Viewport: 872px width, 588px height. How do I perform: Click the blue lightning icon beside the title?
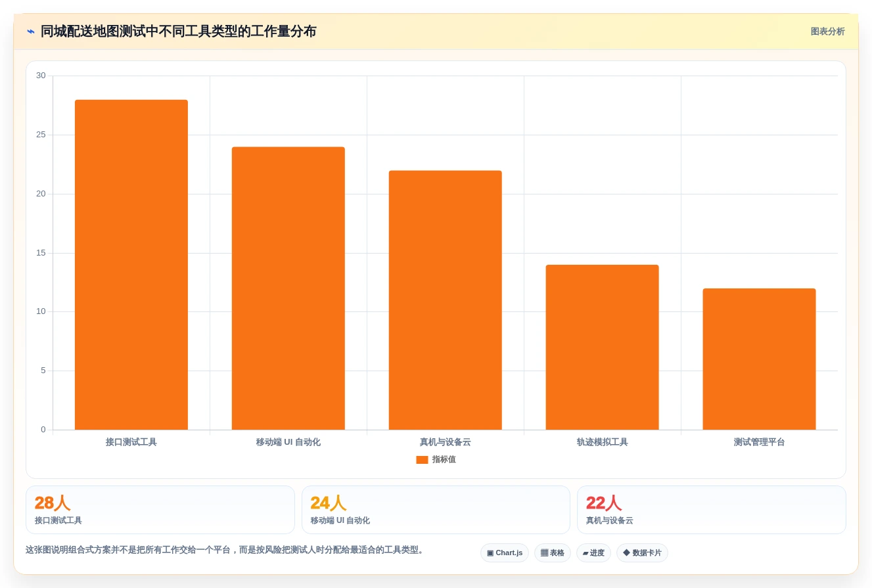pyautogui.click(x=31, y=31)
